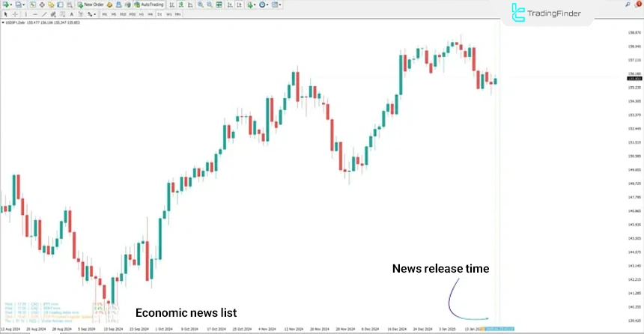Select the Vertical Line drawing tool
The width and height of the screenshot is (644, 334).
pyautogui.click(x=26, y=14)
